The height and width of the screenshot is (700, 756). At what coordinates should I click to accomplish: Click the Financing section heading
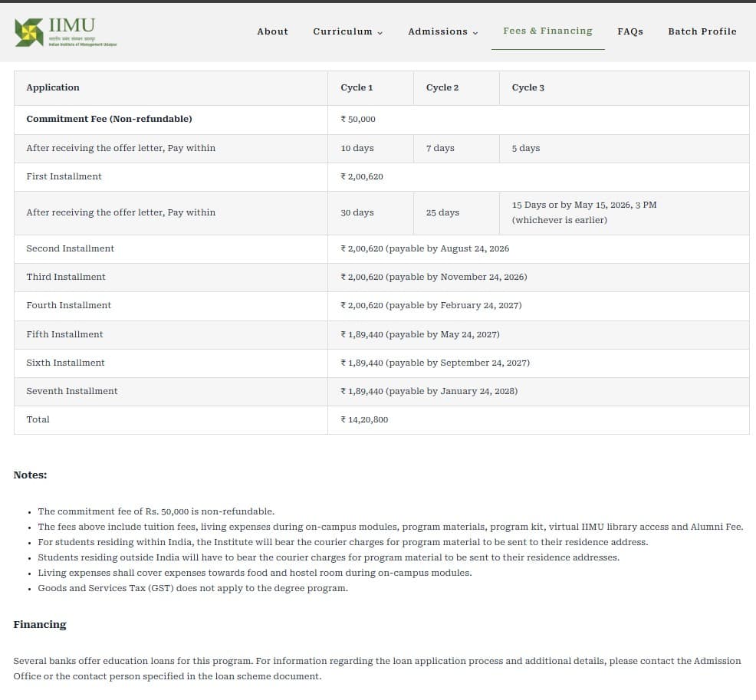point(40,624)
